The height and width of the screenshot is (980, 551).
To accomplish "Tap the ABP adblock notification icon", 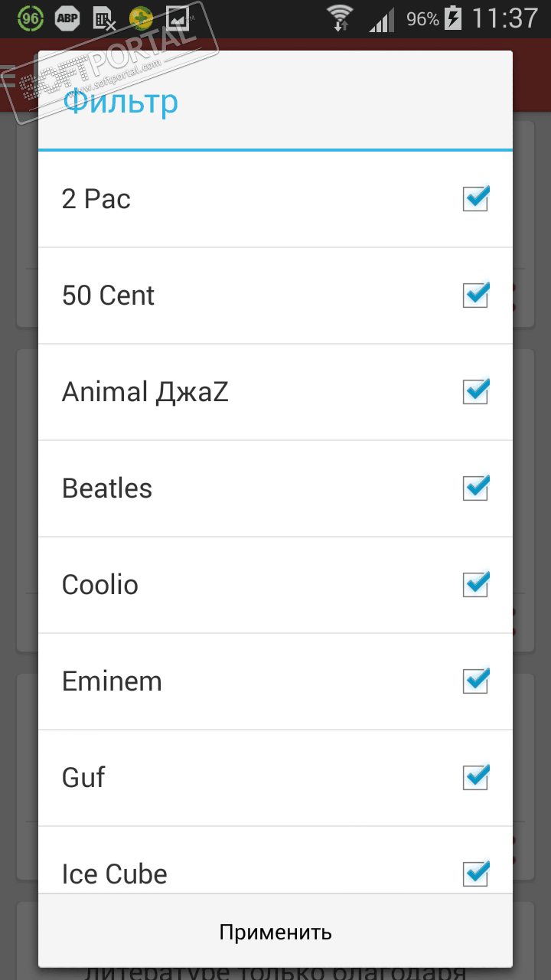I will [x=67, y=18].
